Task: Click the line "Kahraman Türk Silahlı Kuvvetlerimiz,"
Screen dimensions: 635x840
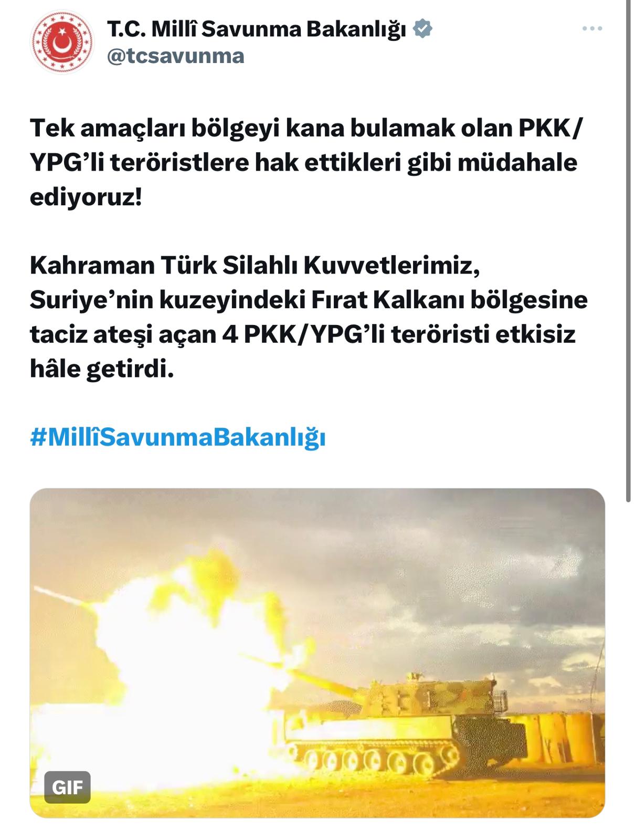Action: pos(255,266)
